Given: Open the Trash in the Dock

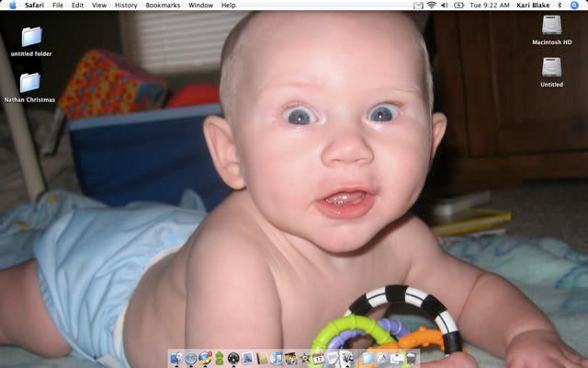Looking at the screenshot, I should pyautogui.click(x=412, y=358).
